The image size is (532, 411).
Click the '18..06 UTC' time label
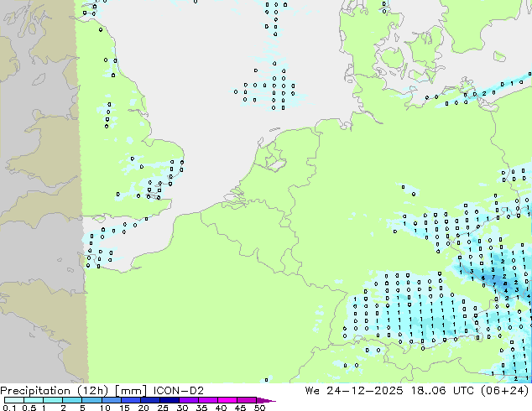click(441, 391)
